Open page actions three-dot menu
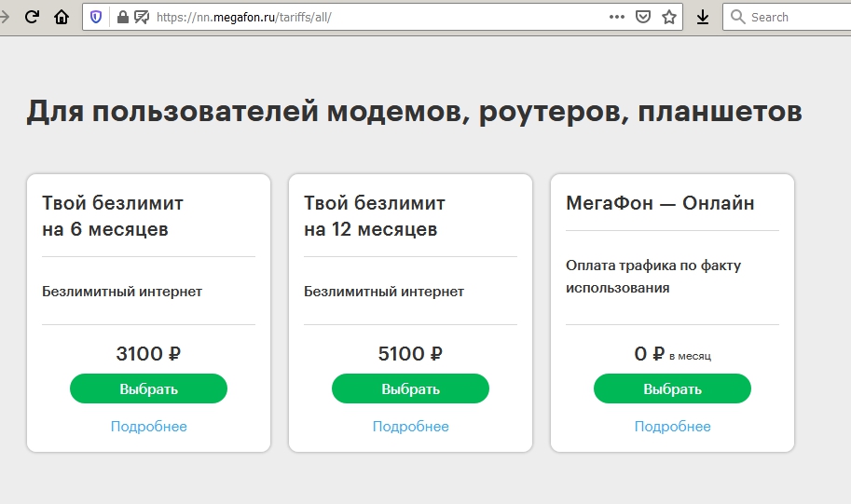 tap(617, 17)
